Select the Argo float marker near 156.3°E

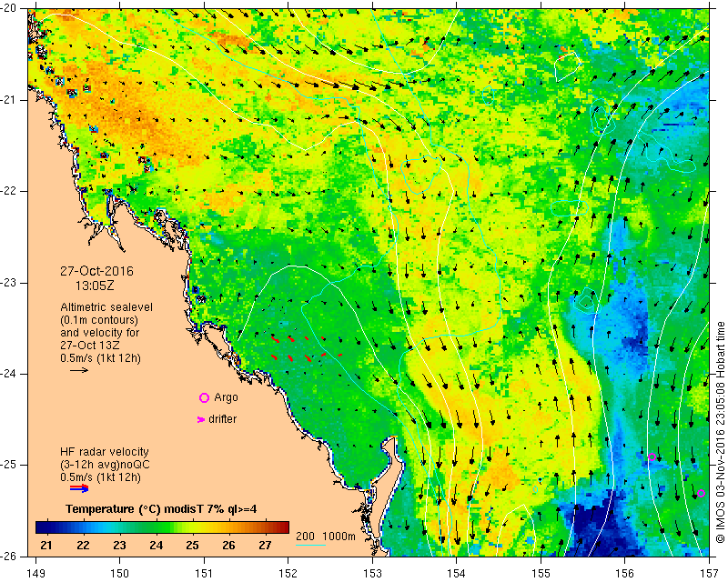click(652, 457)
